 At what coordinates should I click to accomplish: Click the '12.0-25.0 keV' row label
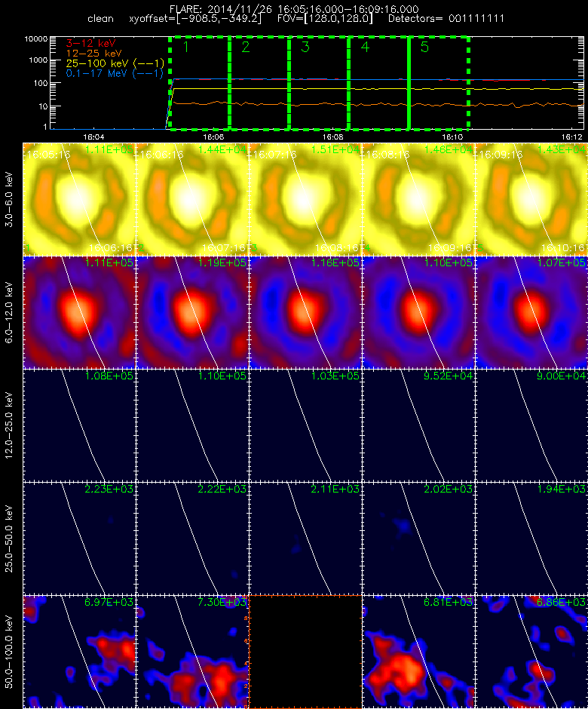[10, 425]
